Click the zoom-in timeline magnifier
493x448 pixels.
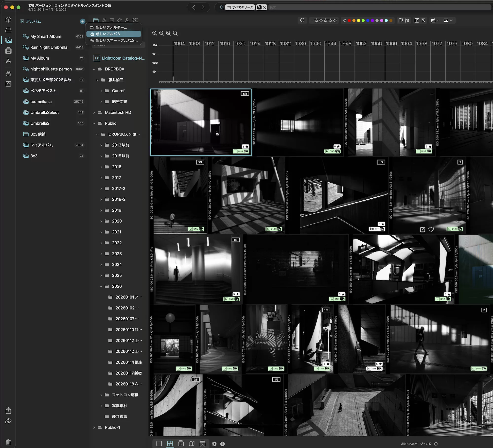(155, 33)
